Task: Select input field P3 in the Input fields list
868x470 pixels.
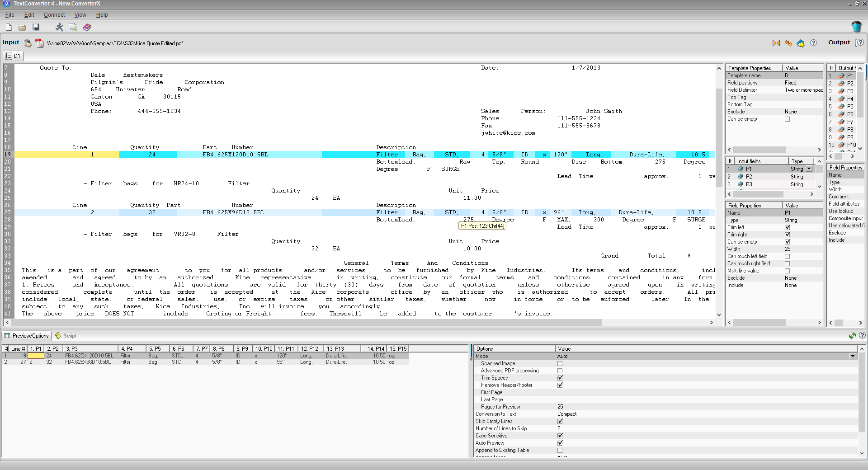Action: [x=770, y=184]
